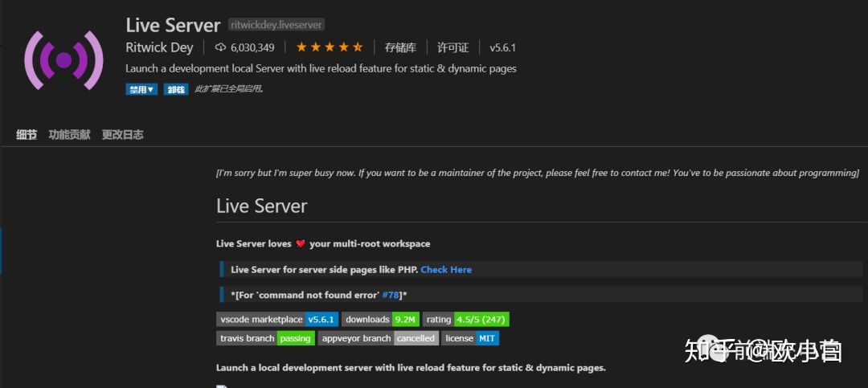Switch to the 细节 details tab
This screenshot has height=388, width=868.
click(27, 134)
